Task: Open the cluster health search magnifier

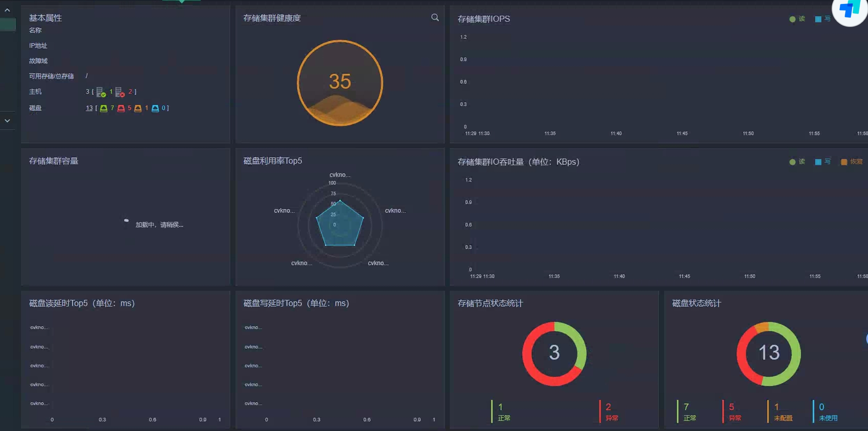Action: pos(435,18)
